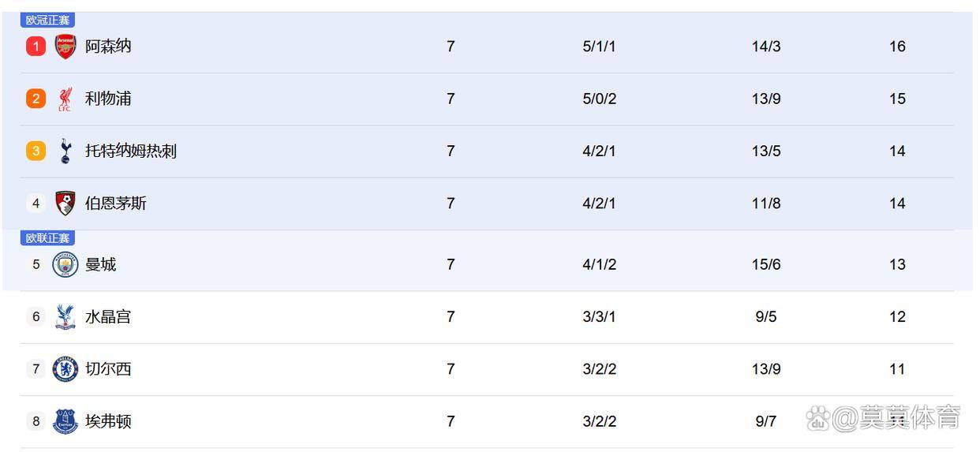980x452 pixels.
Task: Click the yellow rank 3 badge
Action: [x=36, y=151]
